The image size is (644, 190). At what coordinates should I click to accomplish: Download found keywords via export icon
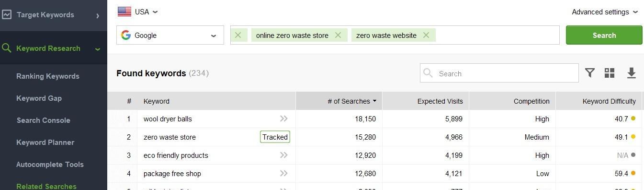pos(631,73)
